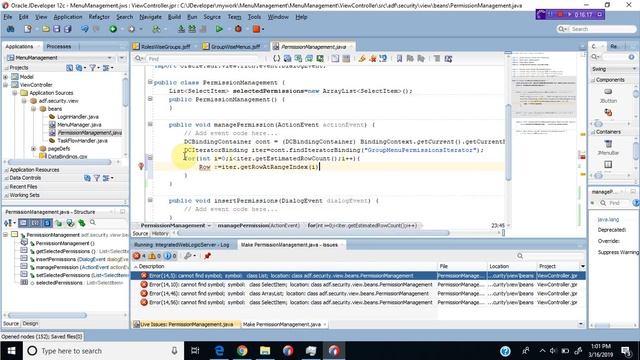Click the breakpoint marker in editor gutter
The height and width of the screenshot is (360, 640).
click(x=141, y=166)
